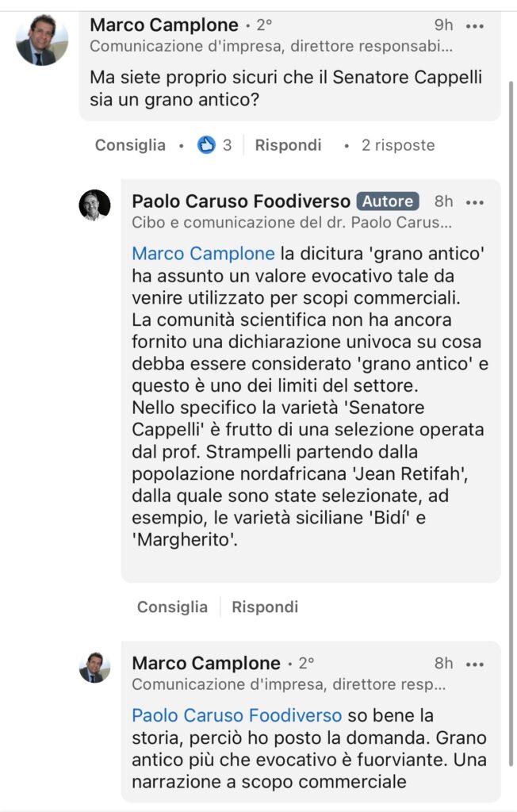
Task: Open Marco Camplone's top comment profile photo
Action: coord(42,40)
